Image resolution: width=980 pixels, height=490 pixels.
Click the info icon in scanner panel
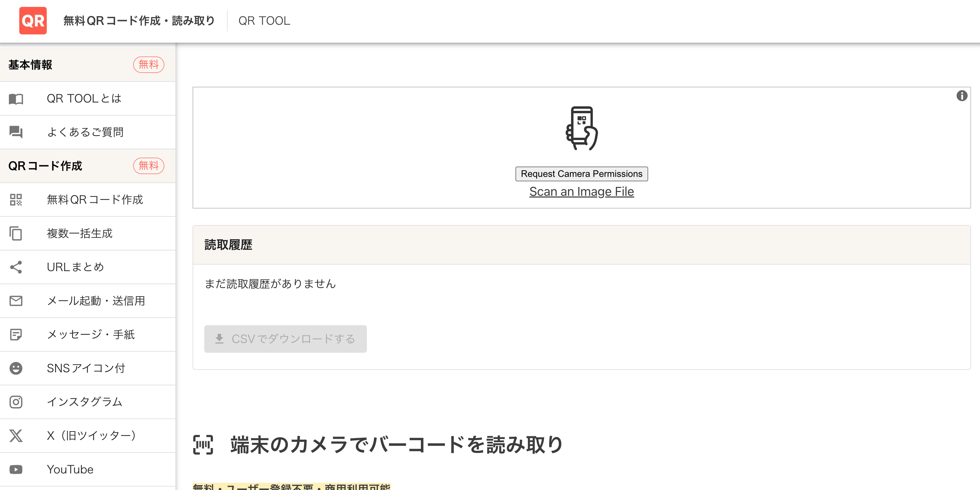pyautogui.click(x=961, y=97)
